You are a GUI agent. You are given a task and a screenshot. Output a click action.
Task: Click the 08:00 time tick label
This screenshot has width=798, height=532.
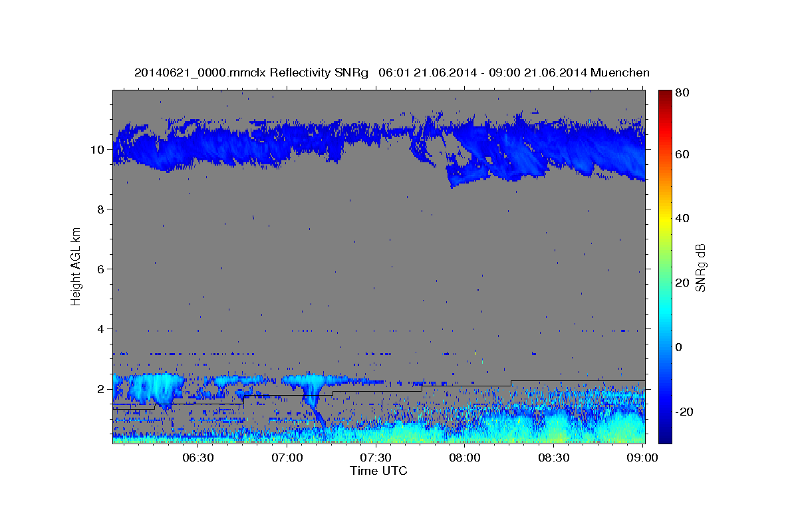[464, 458]
